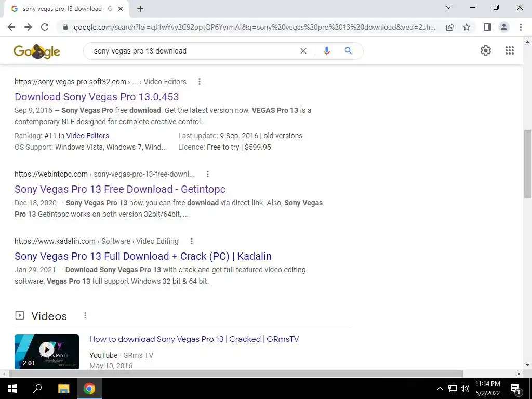View site information padlock icon

(65, 27)
